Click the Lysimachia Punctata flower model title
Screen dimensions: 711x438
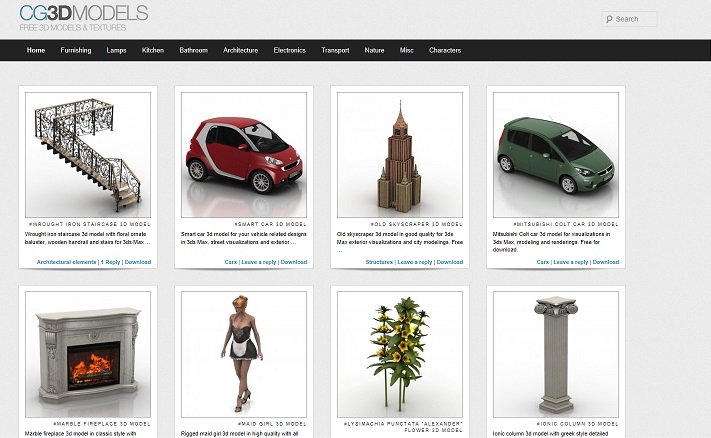403,427
